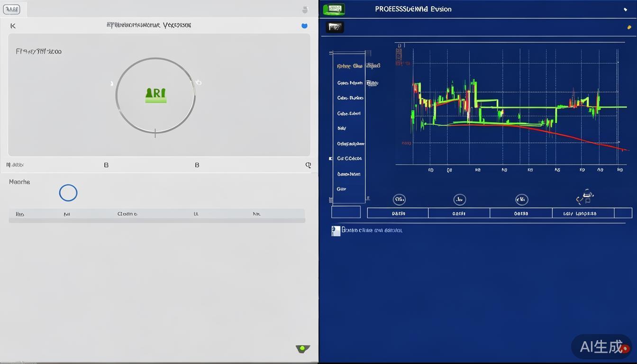Click the green shield icon at bottom of left panel

tap(302, 349)
